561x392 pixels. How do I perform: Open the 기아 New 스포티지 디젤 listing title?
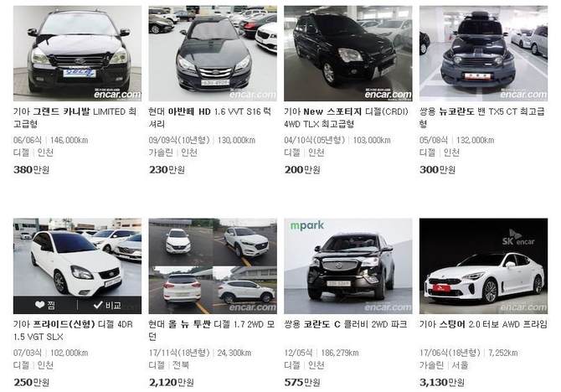347,118
